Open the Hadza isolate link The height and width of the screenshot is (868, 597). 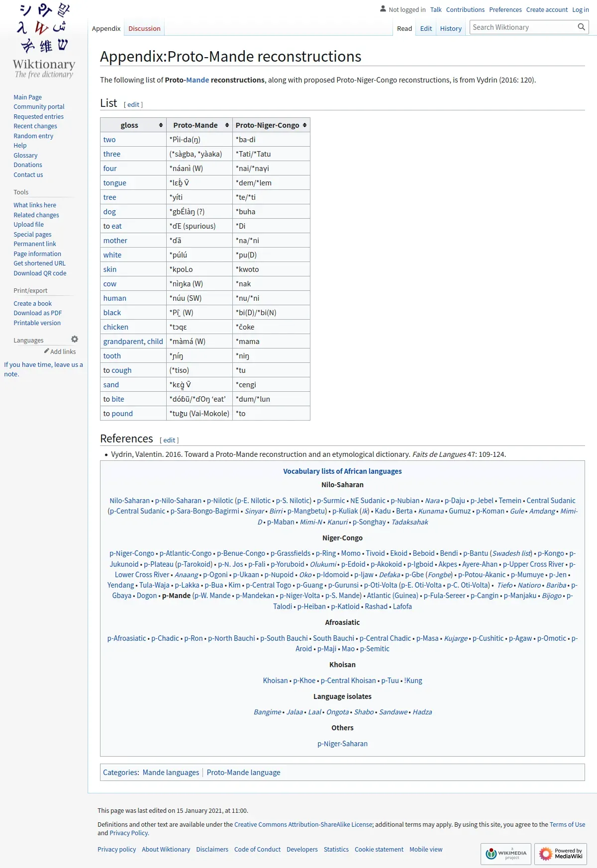pyautogui.click(x=422, y=712)
